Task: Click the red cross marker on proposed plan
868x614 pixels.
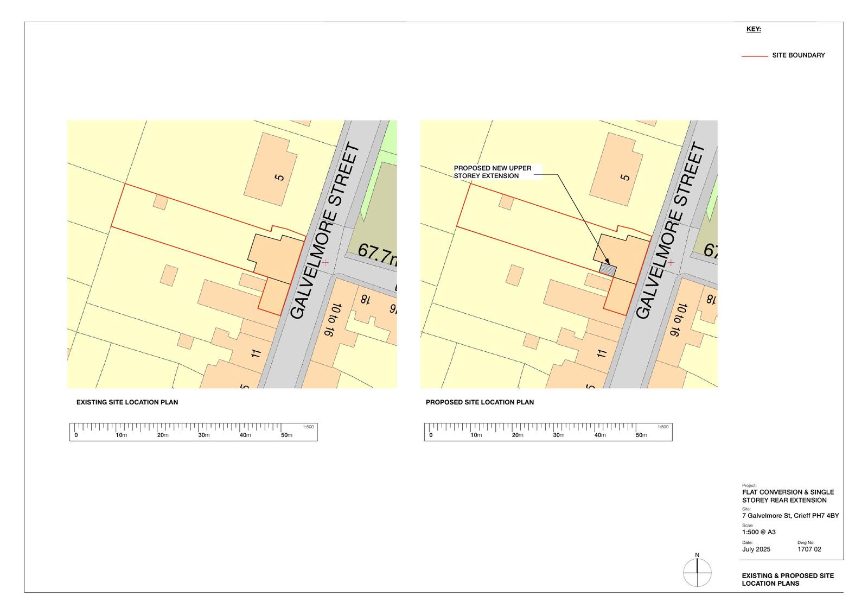Action: tap(671, 262)
